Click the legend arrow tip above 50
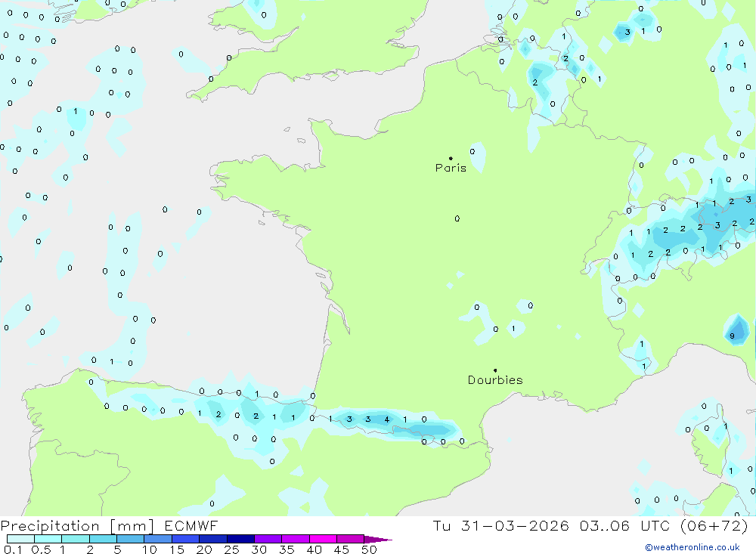 [378, 540]
